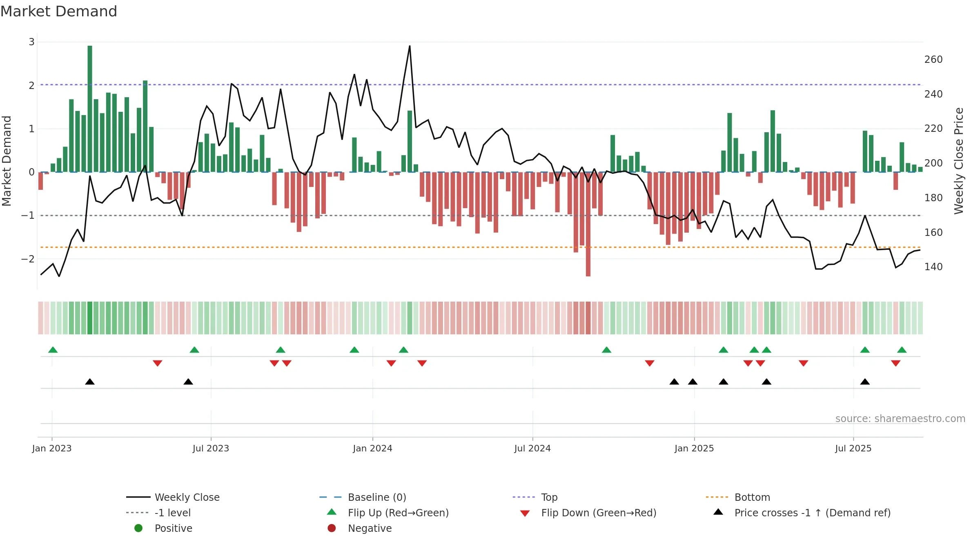
Task: Click the vertical Market Demand axis title
Action: 7,161
